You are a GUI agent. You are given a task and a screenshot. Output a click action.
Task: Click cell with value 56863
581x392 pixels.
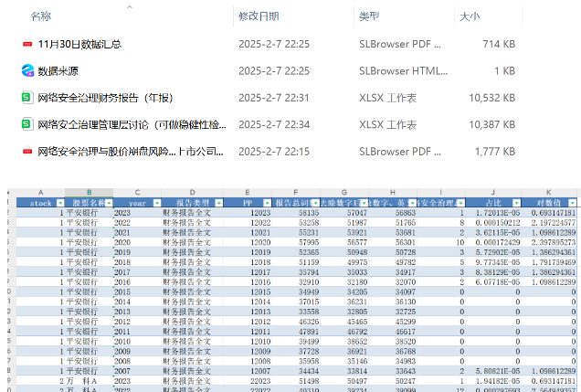click(x=393, y=213)
